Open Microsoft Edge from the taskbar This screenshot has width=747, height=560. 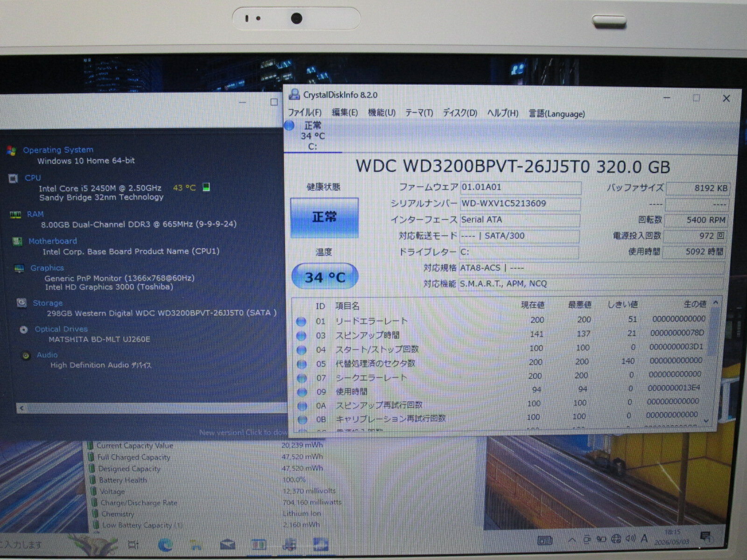pyautogui.click(x=165, y=545)
